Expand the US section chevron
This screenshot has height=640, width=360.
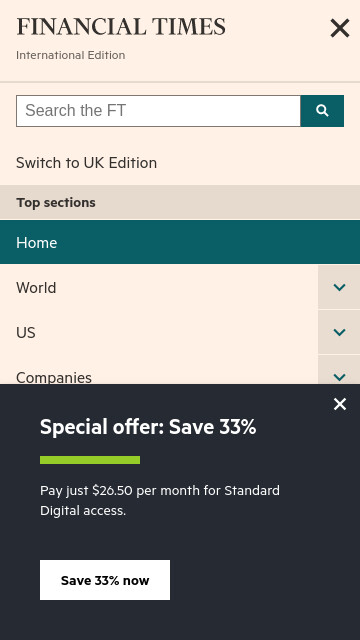pyautogui.click(x=339, y=332)
